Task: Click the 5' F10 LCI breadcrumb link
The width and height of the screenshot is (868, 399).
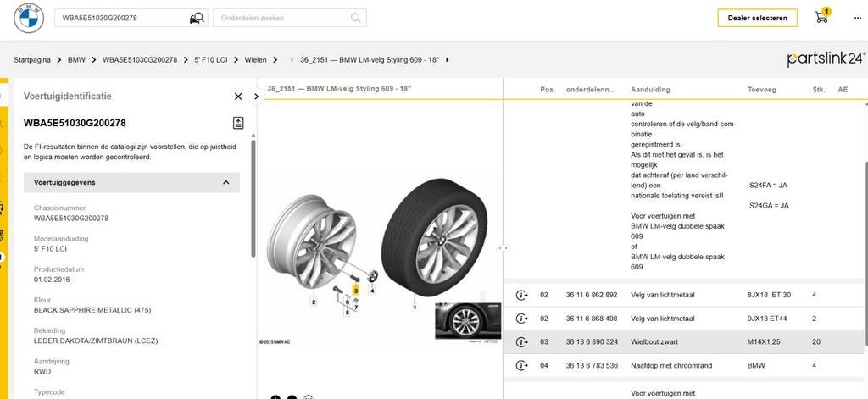Action: click(x=212, y=60)
